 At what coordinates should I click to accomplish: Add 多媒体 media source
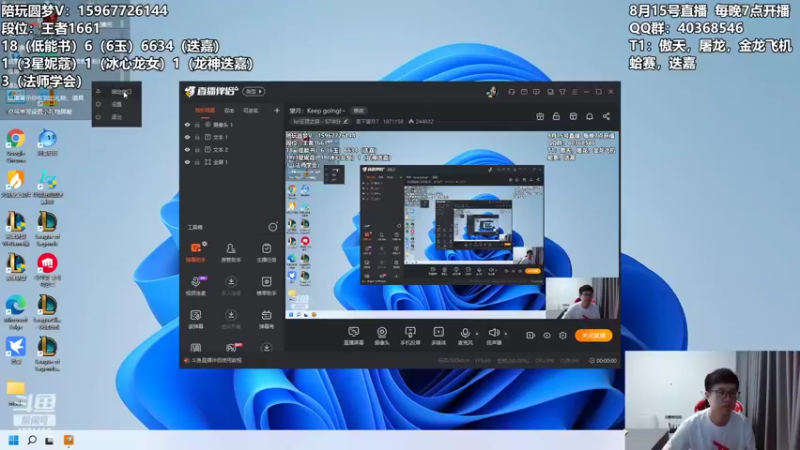[439, 336]
